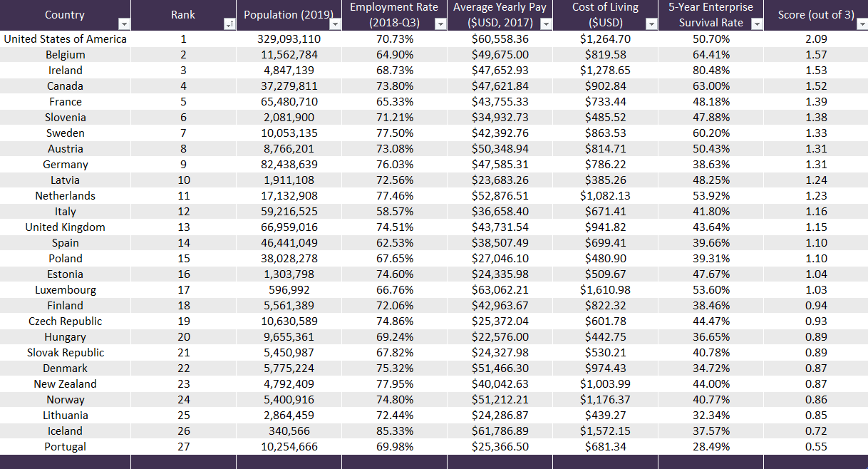Open the Employment Rate filter dropdown

[x=440, y=24]
